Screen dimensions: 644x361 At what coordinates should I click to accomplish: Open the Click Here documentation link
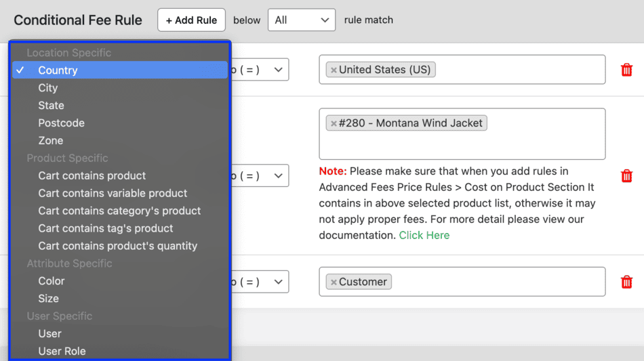pyautogui.click(x=424, y=235)
